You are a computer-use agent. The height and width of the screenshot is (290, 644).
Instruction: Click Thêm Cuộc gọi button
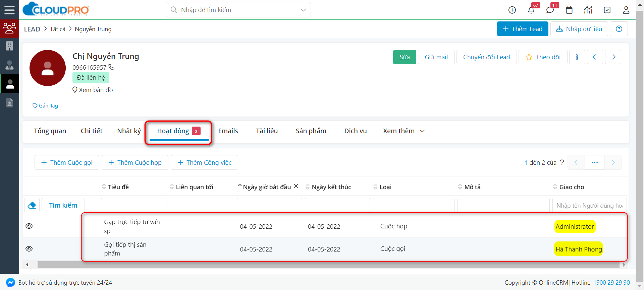pos(67,162)
